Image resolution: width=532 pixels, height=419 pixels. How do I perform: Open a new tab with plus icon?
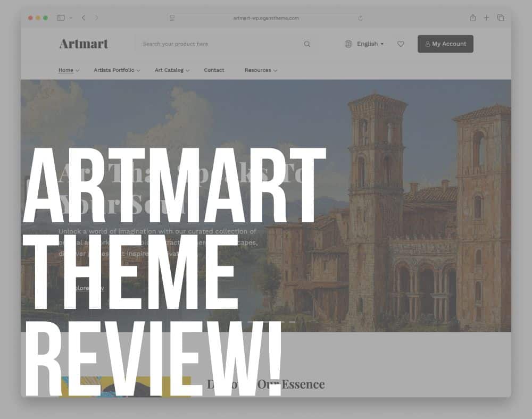coord(487,18)
